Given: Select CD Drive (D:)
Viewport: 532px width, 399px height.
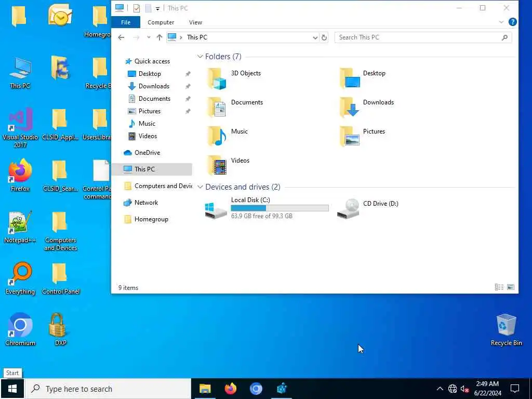Looking at the screenshot, I should (368, 208).
